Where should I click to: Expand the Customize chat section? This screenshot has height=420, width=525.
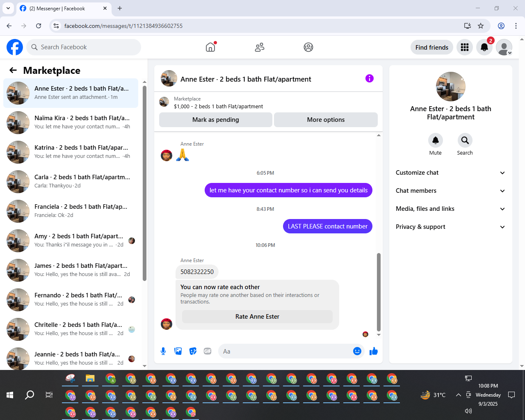[451, 173]
